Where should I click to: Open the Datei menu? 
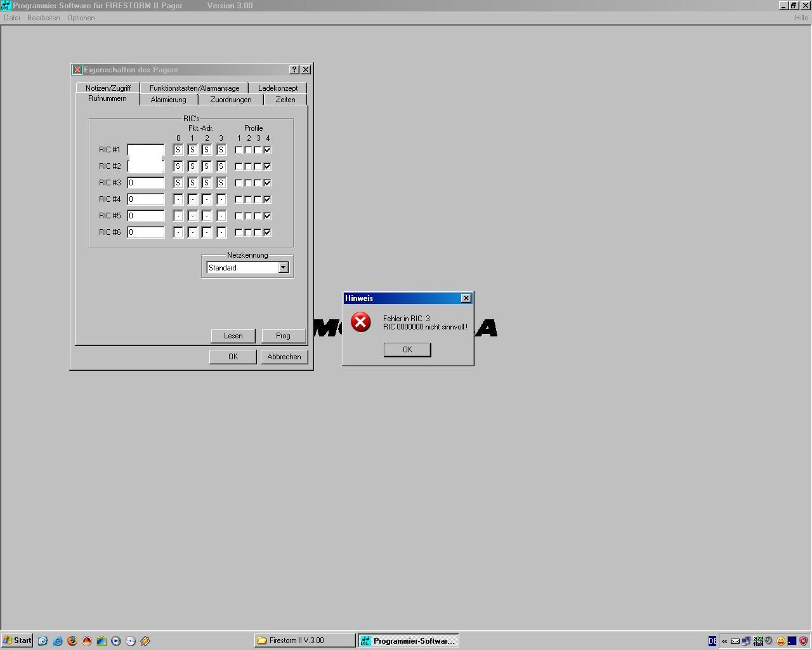(x=12, y=18)
